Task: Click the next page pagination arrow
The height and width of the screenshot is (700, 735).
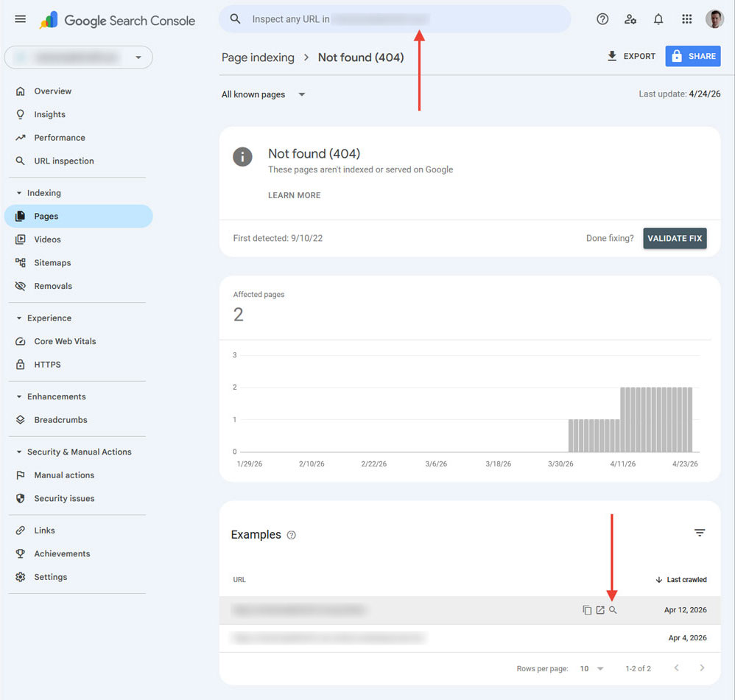Action: click(701, 668)
